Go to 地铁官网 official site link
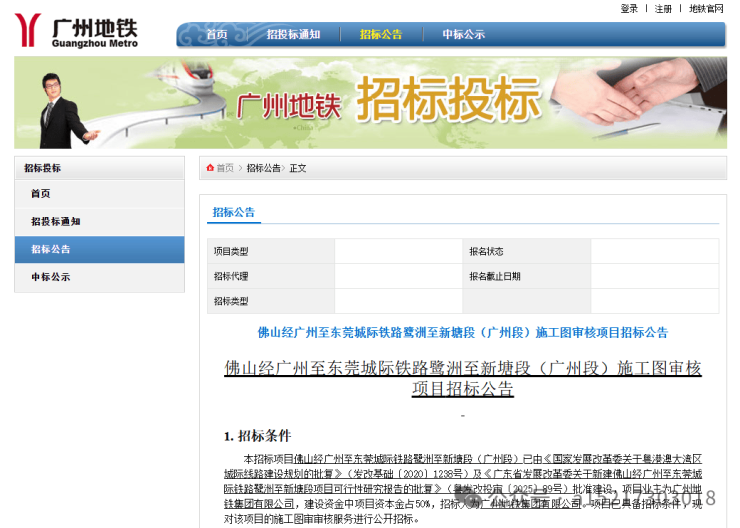 point(706,9)
